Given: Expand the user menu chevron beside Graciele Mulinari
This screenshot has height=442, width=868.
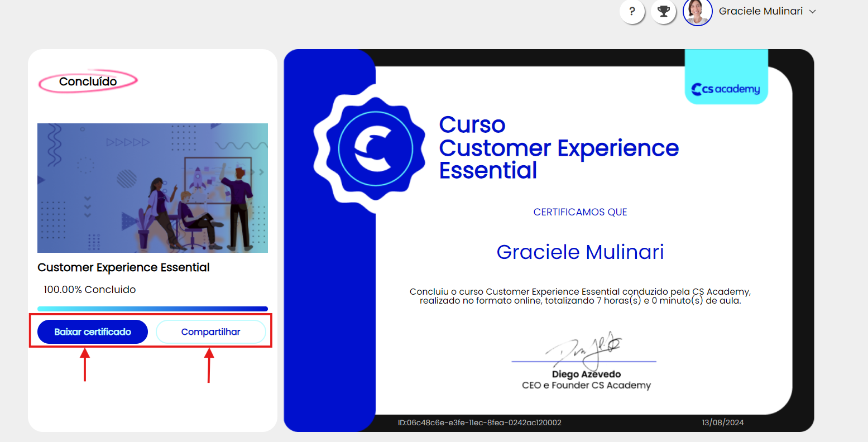Looking at the screenshot, I should click(813, 12).
